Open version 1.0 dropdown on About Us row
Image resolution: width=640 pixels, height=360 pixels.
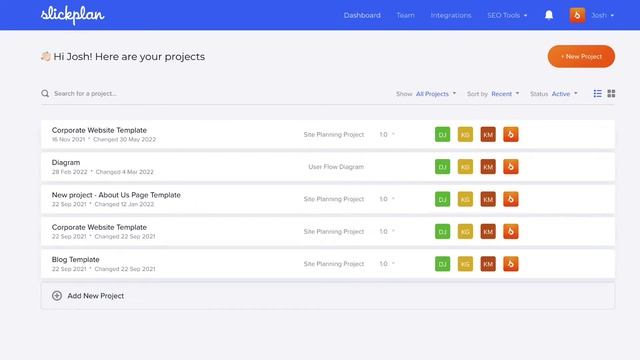tap(387, 199)
